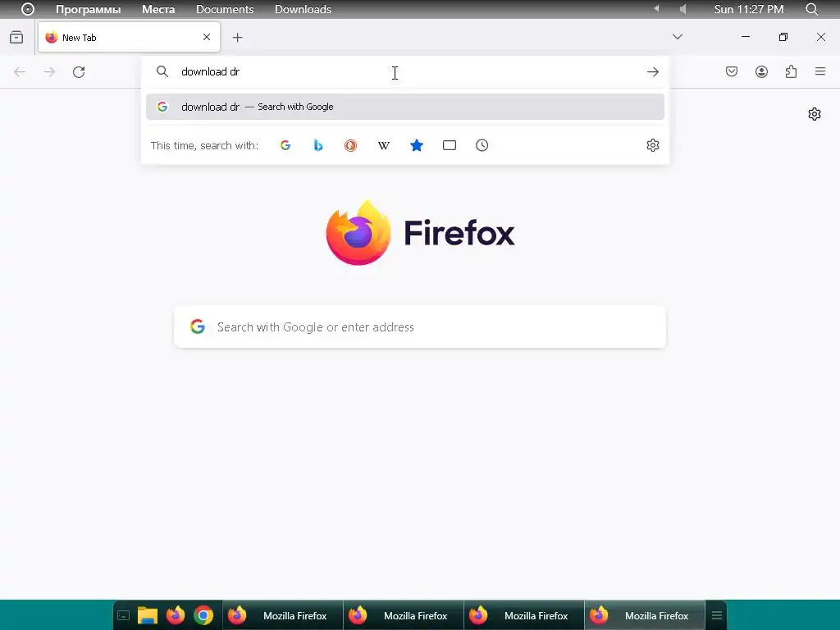Open search settings gear in dropdown
Viewport: 840px width, 630px height.
click(652, 145)
